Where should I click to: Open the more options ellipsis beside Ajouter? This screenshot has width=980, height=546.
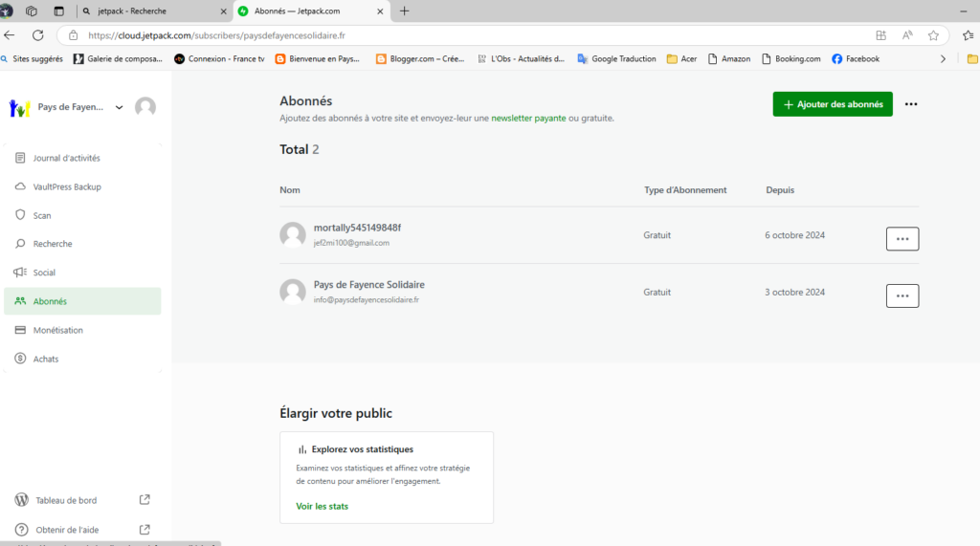910,104
